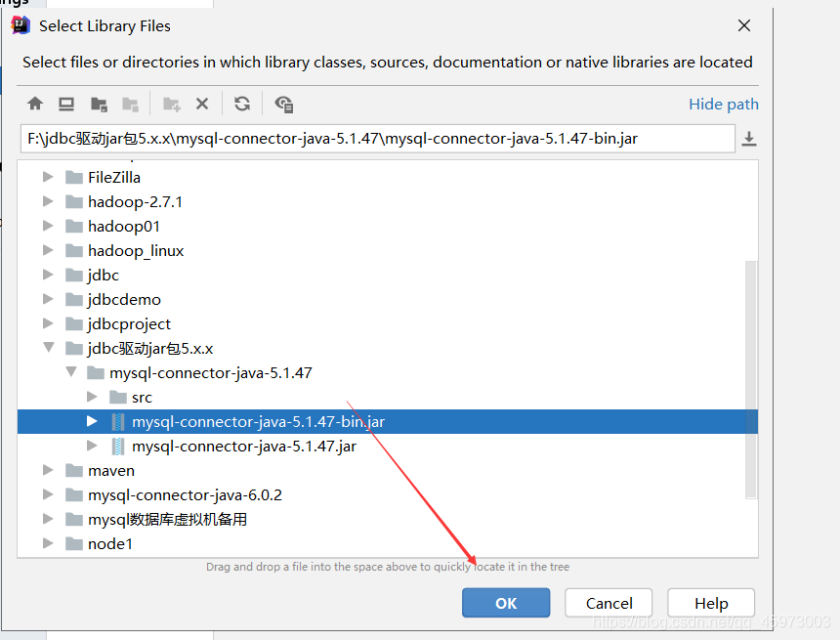Screen dimensions: 840x640
Task: Click the mysql-connector-java-5.1.47.jar archive icon
Action: tap(118, 446)
